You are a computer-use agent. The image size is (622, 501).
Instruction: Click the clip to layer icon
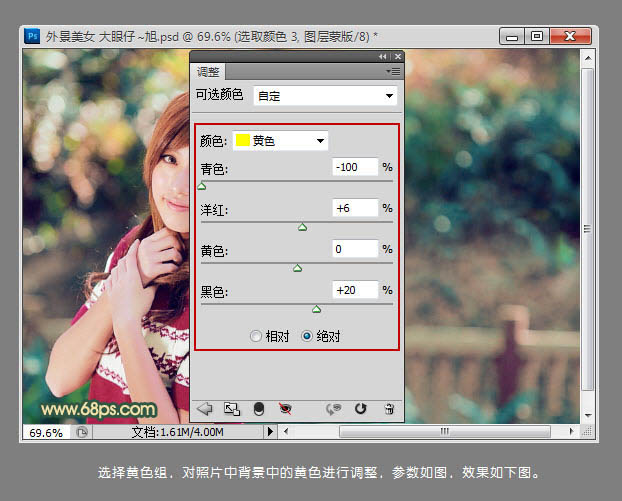point(259,408)
